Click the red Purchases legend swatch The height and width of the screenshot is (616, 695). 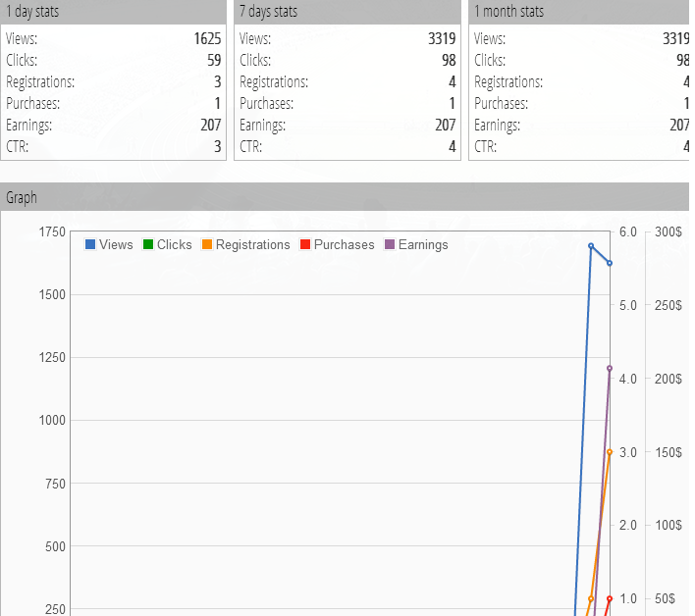pos(305,244)
